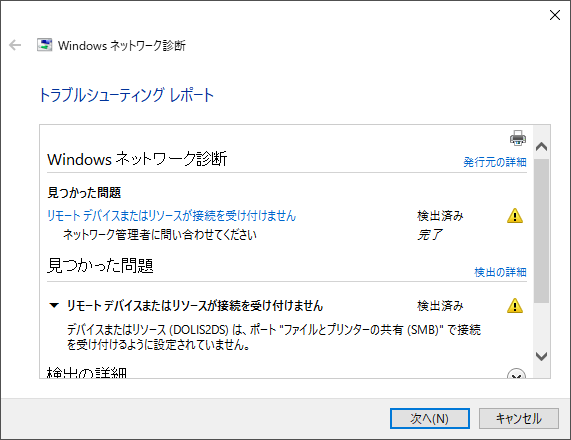Close the troubleshooting dialog window
Image resolution: width=571 pixels, height=440 pixels.
pos(555,15)
